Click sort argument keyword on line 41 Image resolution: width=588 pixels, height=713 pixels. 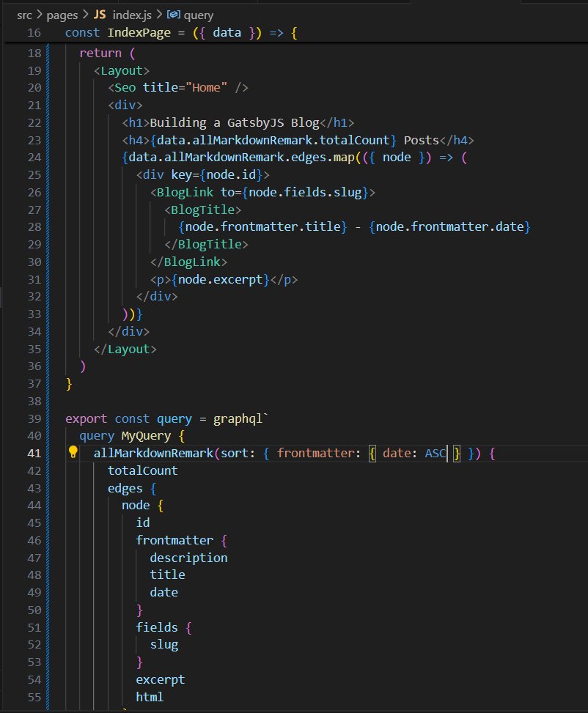click(x=235, y=454)
